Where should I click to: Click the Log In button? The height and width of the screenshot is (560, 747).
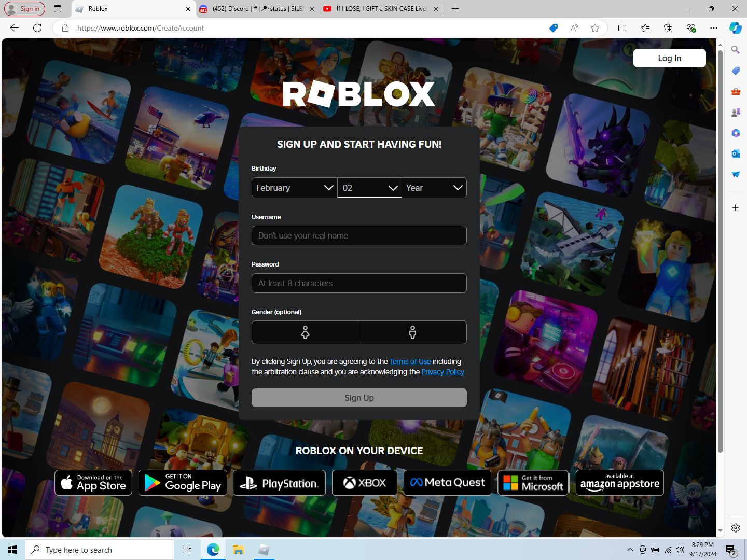[x=670, y=58]
